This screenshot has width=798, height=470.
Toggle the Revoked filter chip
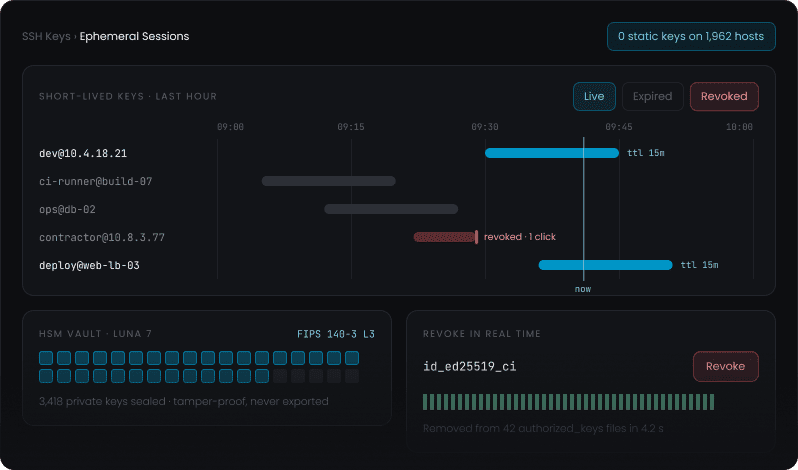(724, 97)
